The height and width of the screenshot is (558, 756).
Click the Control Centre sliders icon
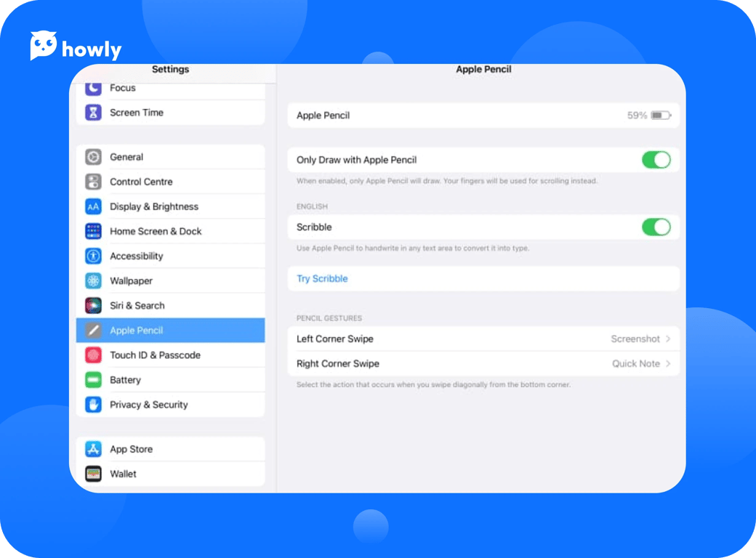pyautogui.click(x=93, y=182)
